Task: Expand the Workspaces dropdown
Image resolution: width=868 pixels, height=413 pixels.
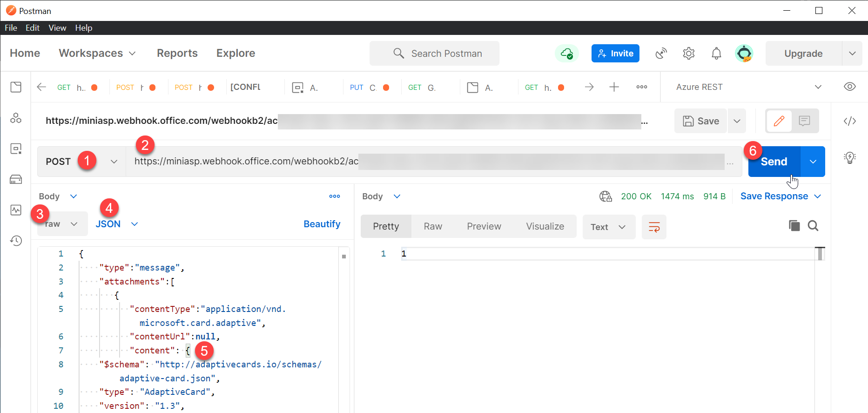Action: coord(97,53)
